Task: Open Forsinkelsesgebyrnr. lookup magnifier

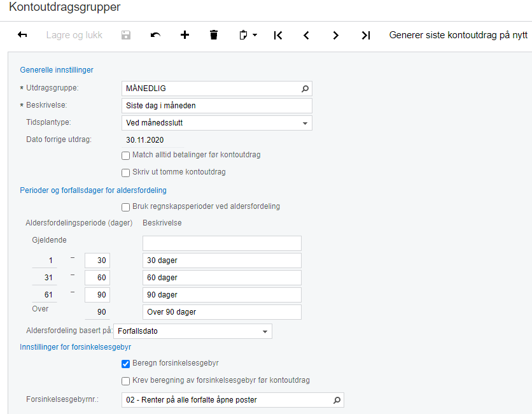Action: 337,400
